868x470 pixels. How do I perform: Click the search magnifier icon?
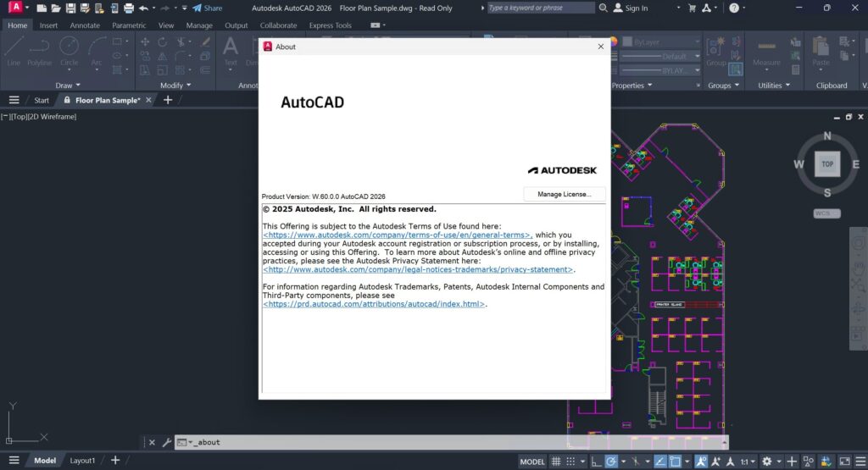[x=603, y=8]
